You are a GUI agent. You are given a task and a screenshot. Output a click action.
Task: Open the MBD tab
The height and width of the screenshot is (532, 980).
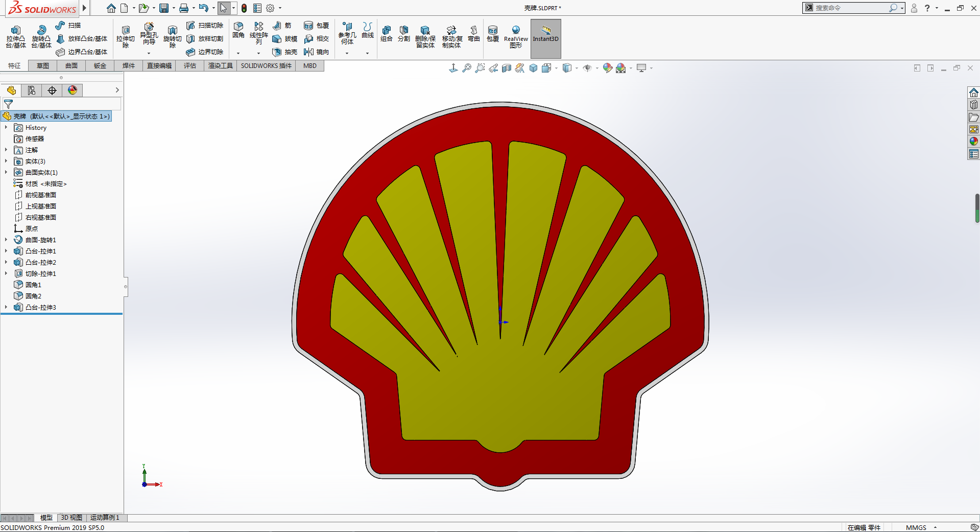pos(310,66)
